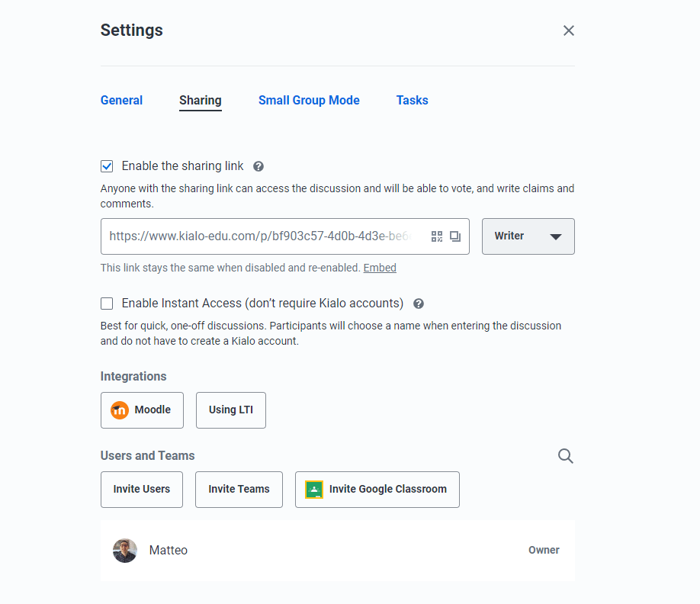Click help icon next to Instant Access
This screenshot has width=700, height=604.
coord(419,304)
